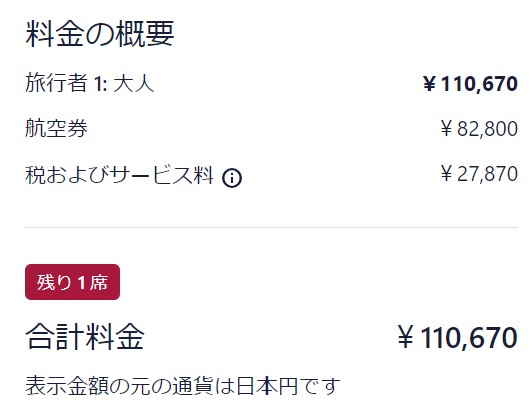Click the 旅行者 word in the traveler row
Viewport: 532px width, 414px height.
pyautogui.click(x=56, y=83)
